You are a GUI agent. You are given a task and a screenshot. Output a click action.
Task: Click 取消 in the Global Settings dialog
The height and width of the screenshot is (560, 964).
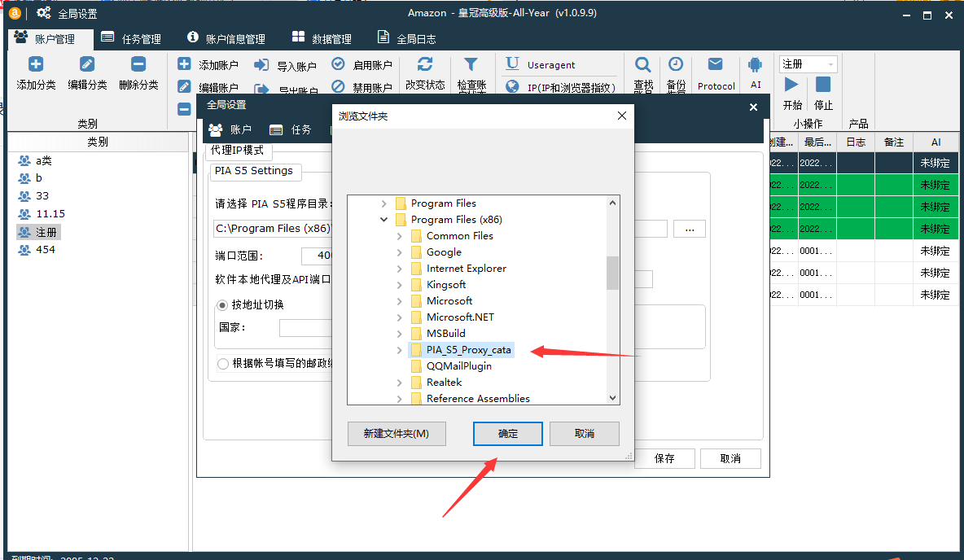(730, 458)
